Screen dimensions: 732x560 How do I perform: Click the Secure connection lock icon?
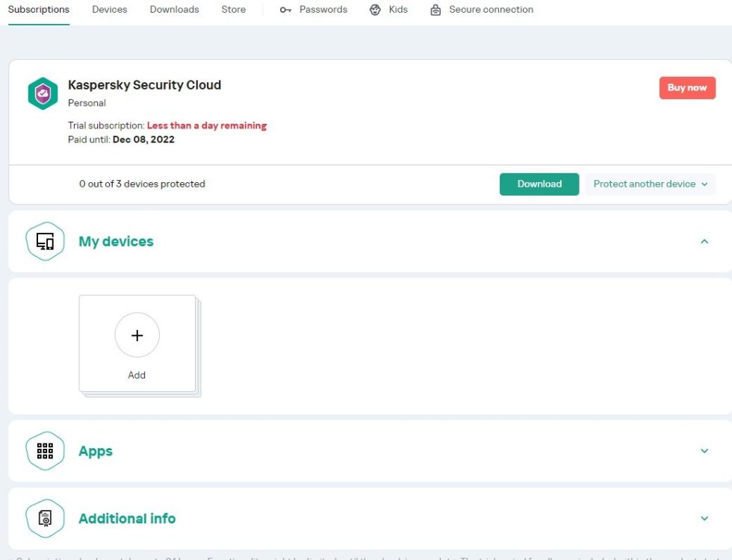[435, 10]
